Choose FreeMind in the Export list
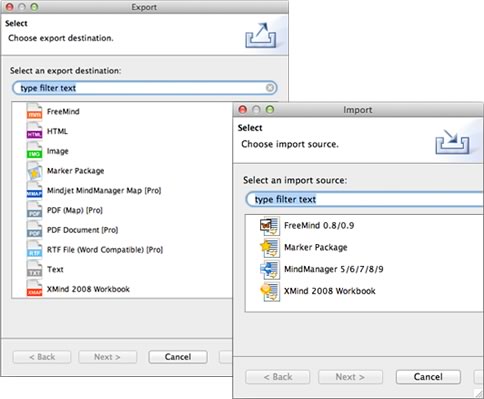 (63, 112)
